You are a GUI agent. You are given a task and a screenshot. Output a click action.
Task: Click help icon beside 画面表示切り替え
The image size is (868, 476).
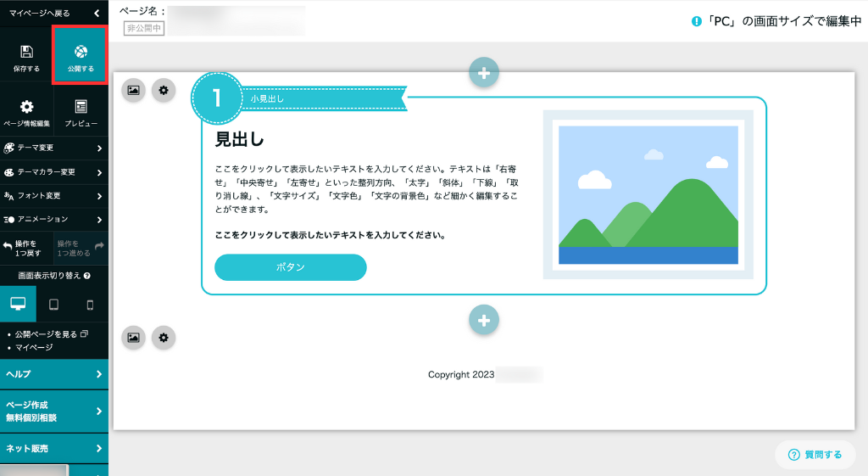(87, 276)
